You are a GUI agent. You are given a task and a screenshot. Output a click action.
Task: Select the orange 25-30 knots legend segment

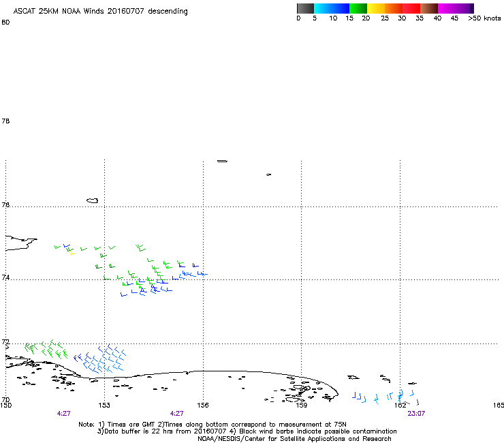coord(394,8)
